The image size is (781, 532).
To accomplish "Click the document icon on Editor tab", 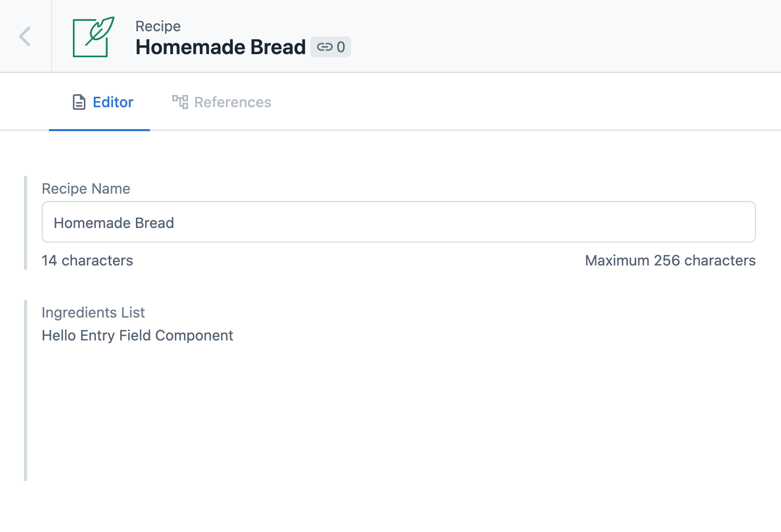I will 79,102.
